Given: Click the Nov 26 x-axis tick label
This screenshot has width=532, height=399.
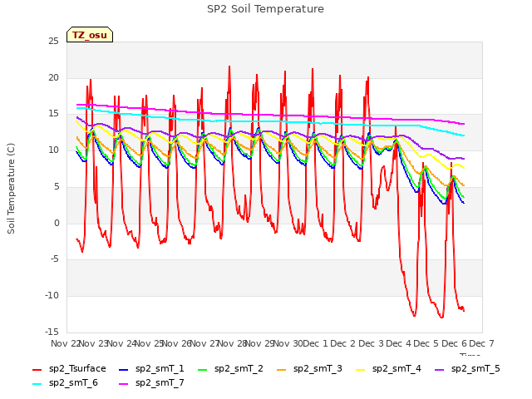Looking at the screenshot, I should (177, 343).
